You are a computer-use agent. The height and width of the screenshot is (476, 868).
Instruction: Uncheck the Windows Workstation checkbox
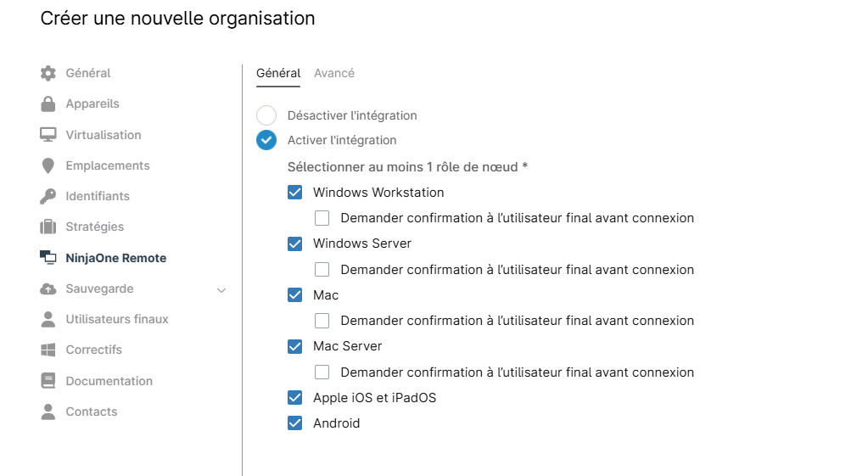point(295,192)
